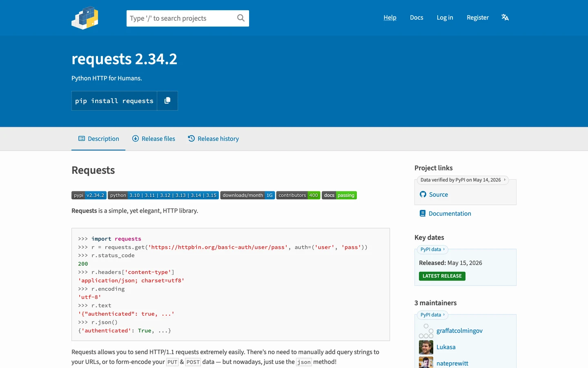Click the GitHub icon beside Source
Viewport: 588px width, 368px height.
tap(423, 195)
